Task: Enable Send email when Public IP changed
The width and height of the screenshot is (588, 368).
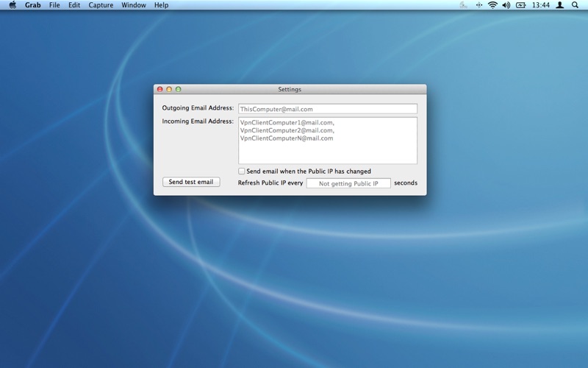Action: [242, 171]
